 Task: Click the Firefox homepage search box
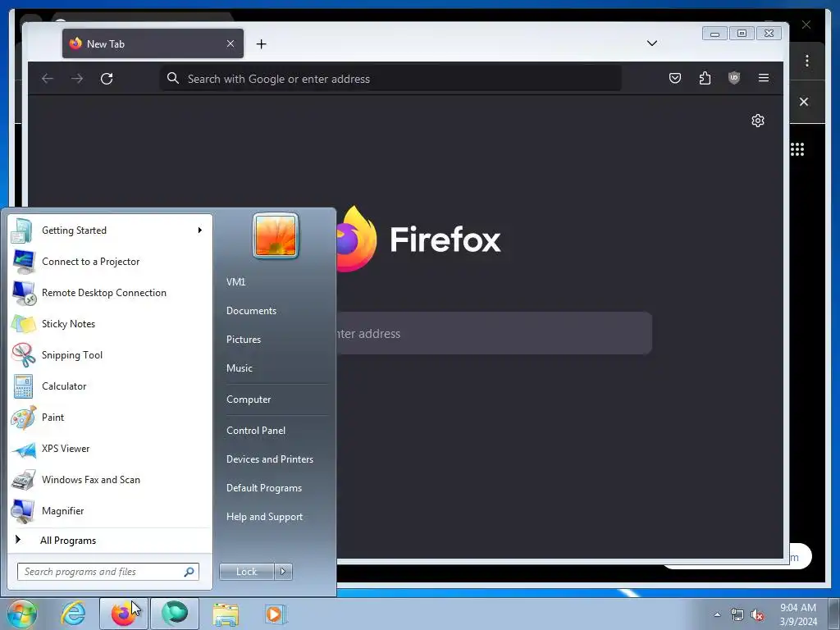[494, 333]
